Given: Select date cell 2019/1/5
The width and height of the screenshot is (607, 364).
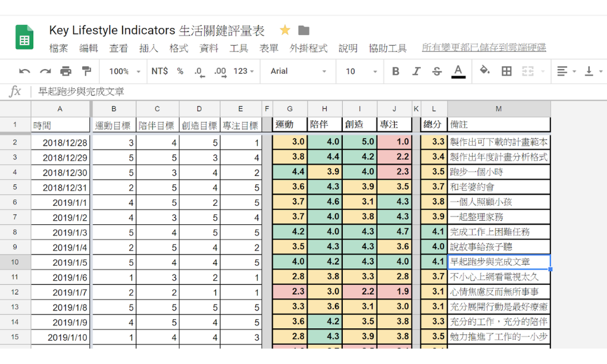Looking at the screenshot, I should [60, 262].
